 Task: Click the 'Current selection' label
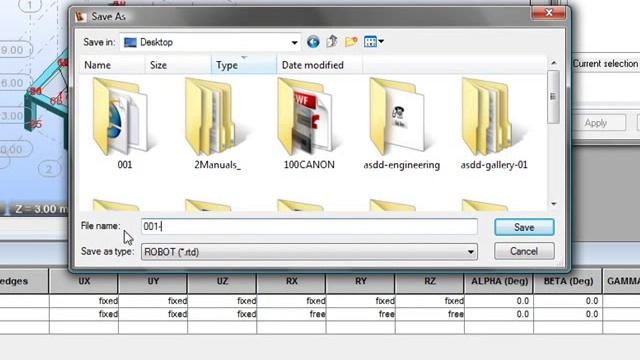pos(605,64)
